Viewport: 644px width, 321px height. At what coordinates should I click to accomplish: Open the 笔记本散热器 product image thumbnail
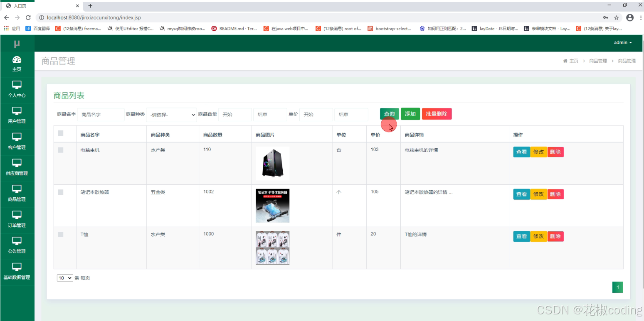[273, 206]
